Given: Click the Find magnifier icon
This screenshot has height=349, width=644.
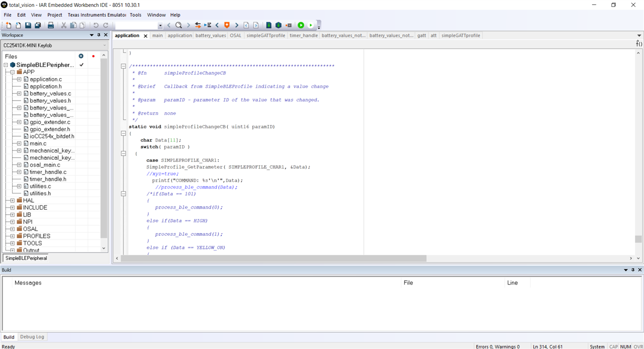Looking at the screenshot, I should [179, 25].
